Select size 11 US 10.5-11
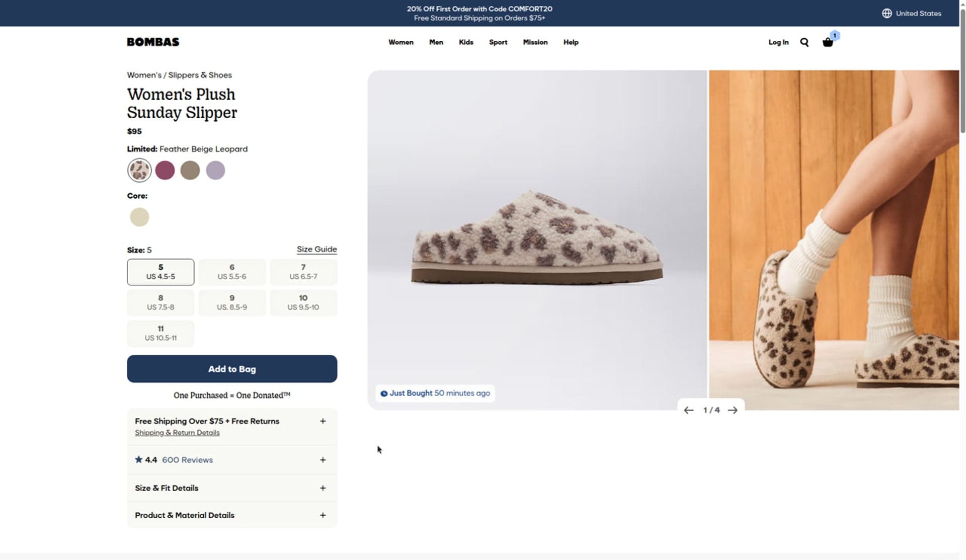The image size is (966, 560). [160, 334]
